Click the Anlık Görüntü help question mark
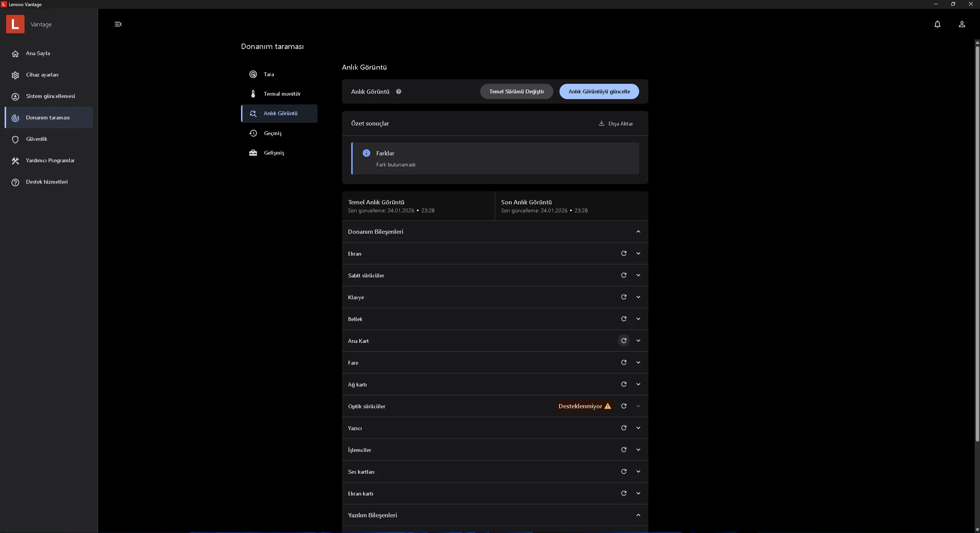980x533 pixels. tap(398, 91)
